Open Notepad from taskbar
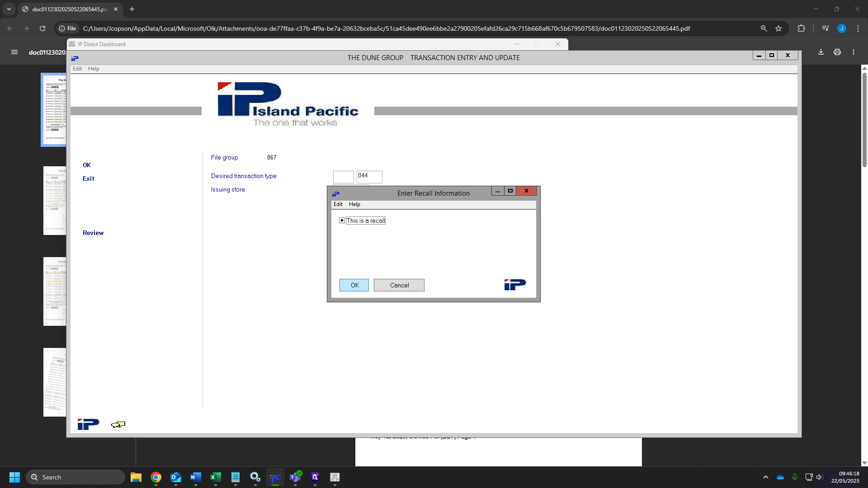 coord(236,477)
